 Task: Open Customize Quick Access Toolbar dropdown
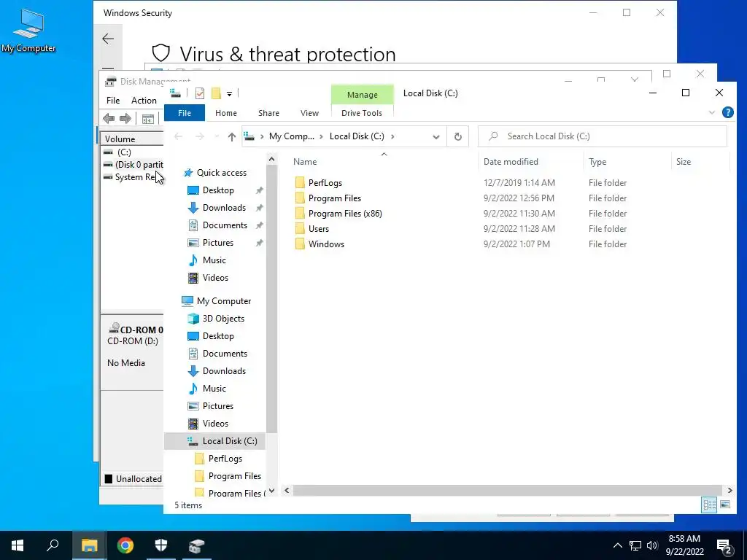click(x=229, y=94)
